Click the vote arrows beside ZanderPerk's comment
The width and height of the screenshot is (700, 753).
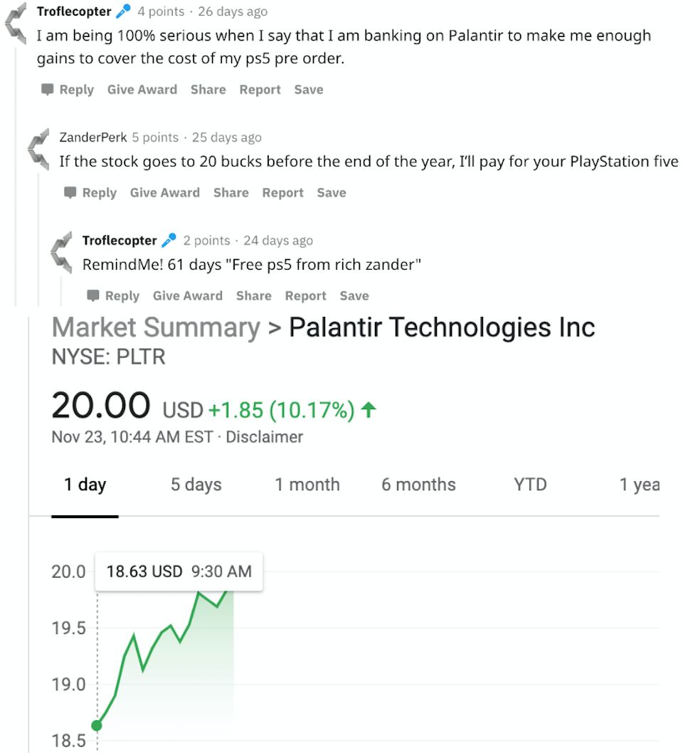(39, 149)
